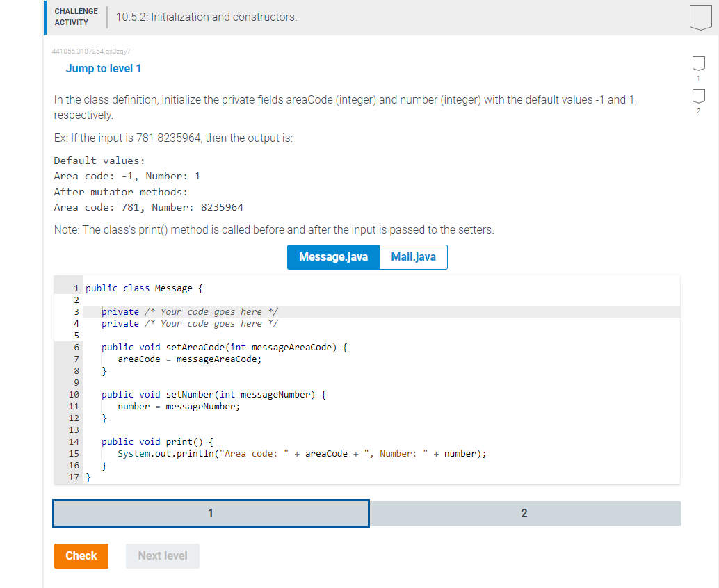This screenshot has height=588, width=719.
Task: Switch to the Message.java tab
Action: (332, 256)
